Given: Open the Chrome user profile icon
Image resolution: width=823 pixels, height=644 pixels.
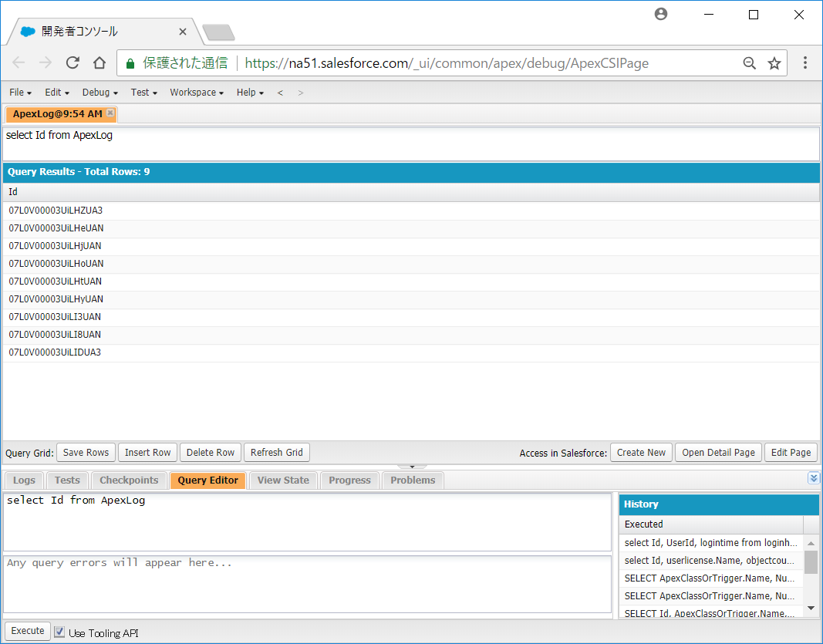Looking at the screenshot, I should point(661,14).
